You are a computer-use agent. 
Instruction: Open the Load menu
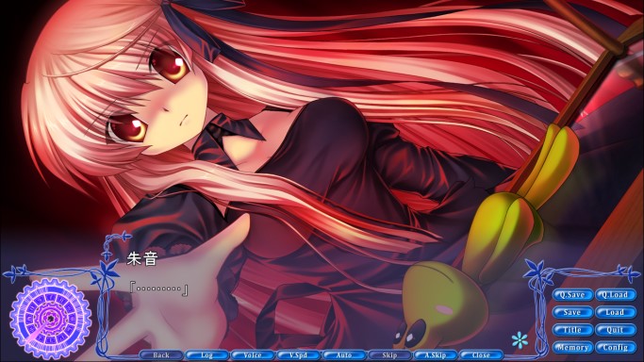(x=616, y=312)
